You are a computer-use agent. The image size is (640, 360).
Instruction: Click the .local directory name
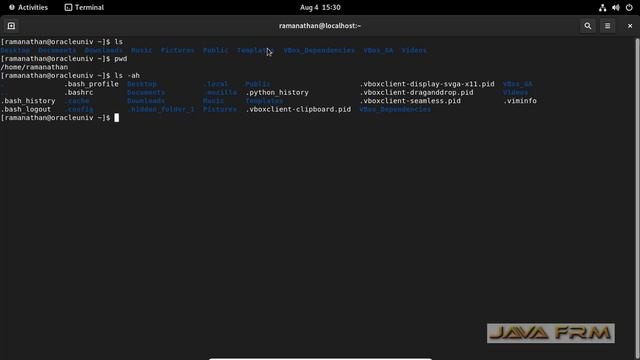click(x=216, y=84)
